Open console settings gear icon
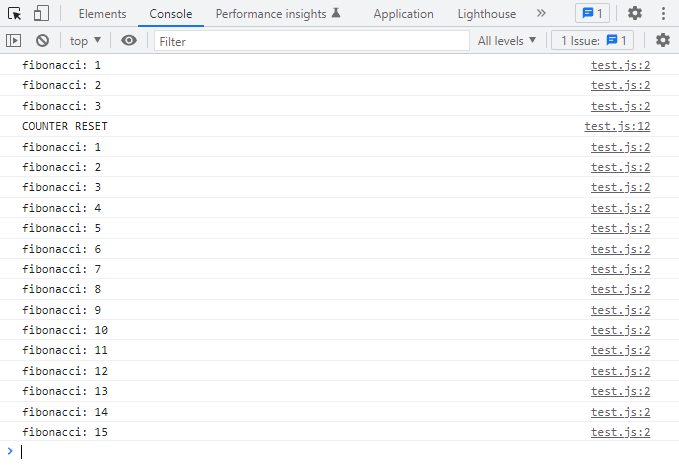Image resolution: width=679 pixels, height=475 pixels. pyautogui.click(x=662, y=41)
